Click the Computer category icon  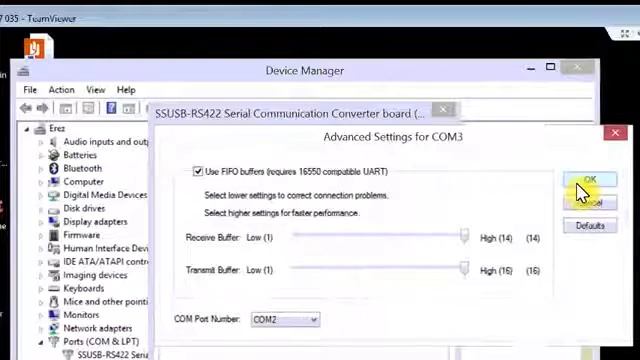[53, 182]
